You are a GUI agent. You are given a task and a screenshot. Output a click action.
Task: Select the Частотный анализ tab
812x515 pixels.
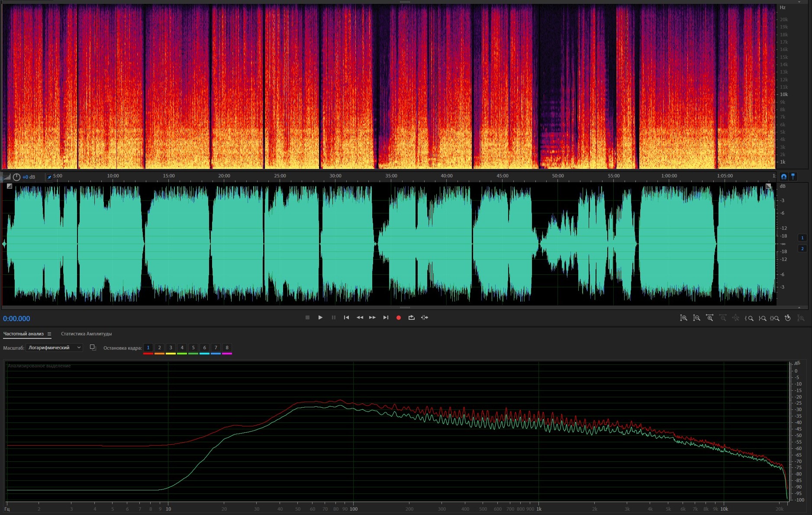(23, 334)
